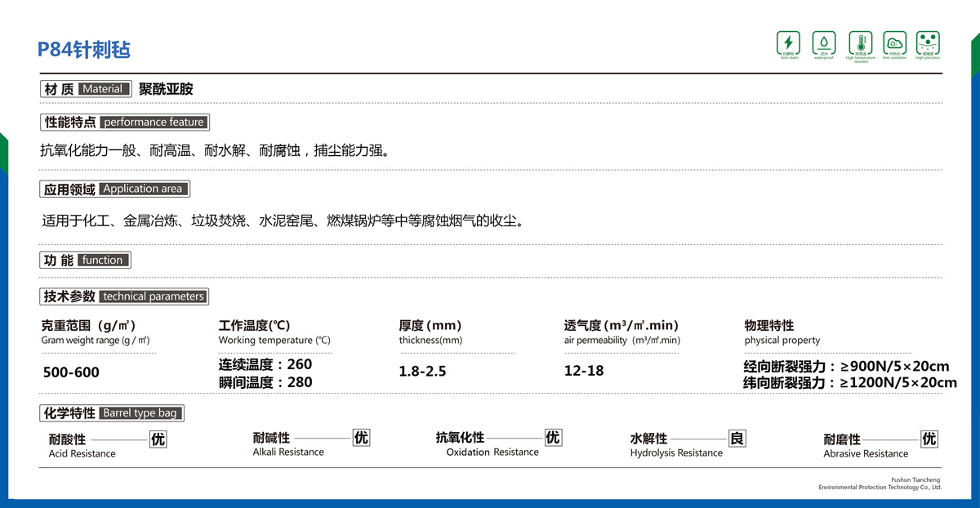Click the 12-18 air permeability value

(x=584, y=371)
